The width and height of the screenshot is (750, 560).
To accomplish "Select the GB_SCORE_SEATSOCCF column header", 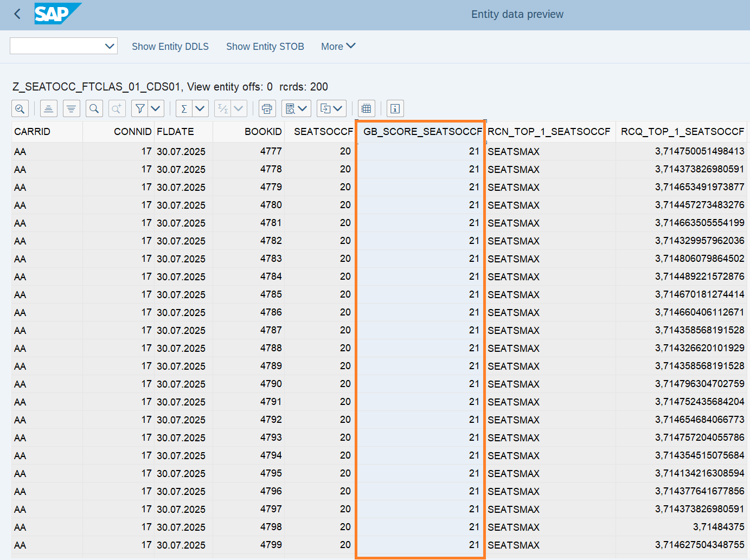I will [422, 132].
